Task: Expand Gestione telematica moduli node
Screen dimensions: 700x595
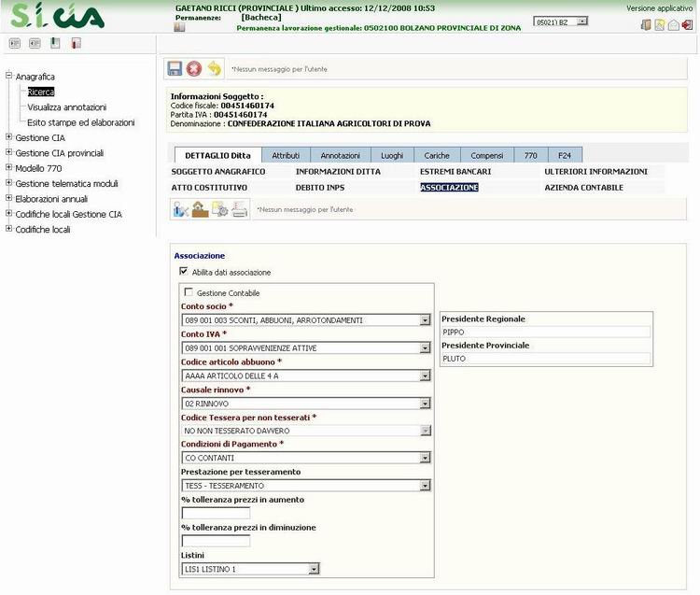Action: [8, 182]
